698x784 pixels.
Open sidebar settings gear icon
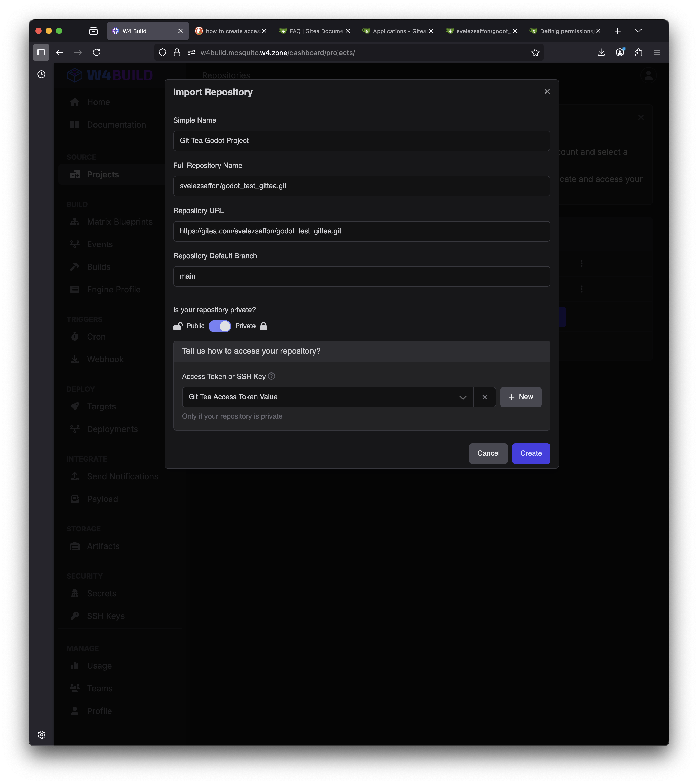coord(41,734)
